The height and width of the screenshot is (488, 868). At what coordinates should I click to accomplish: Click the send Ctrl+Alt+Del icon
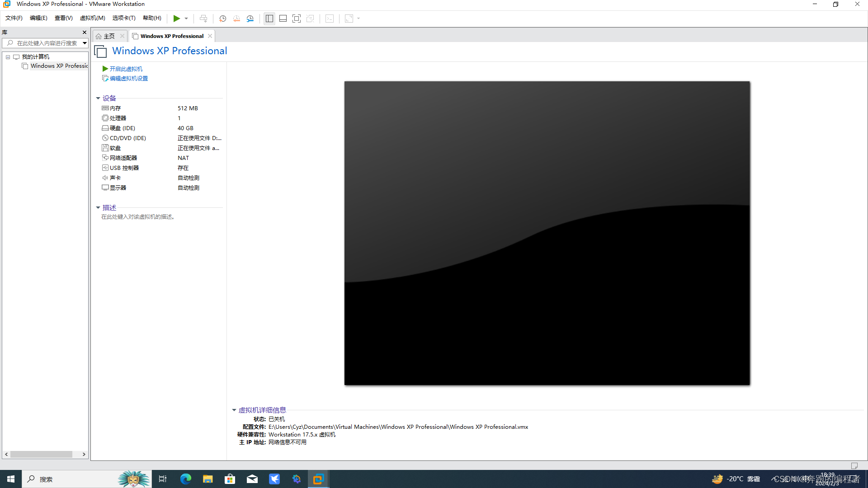(x=203, y=19)
